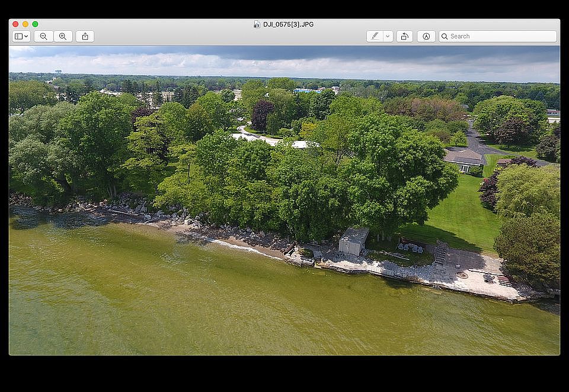The image size is (569, 392).
Task: Enter full screen with green button
Action: coord(35,24)
